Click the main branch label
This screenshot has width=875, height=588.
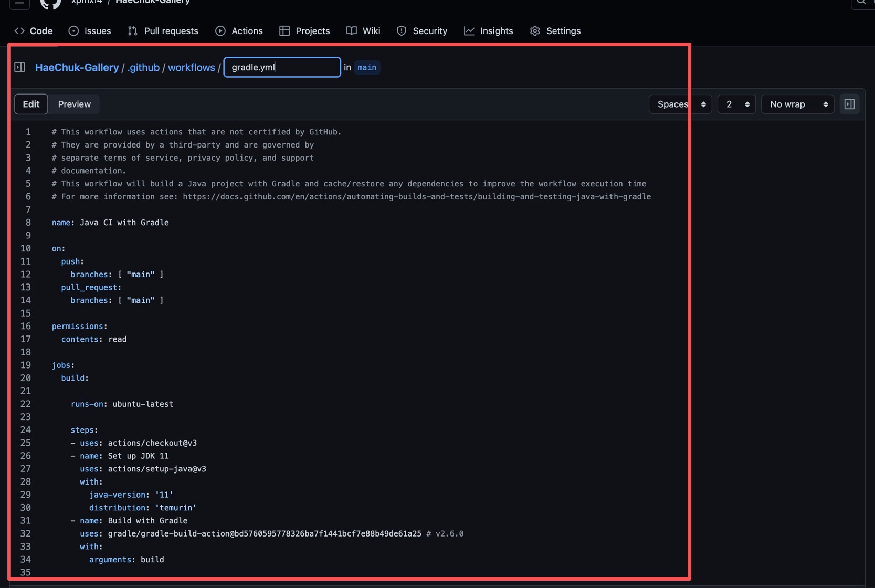pyautogui.click(x=367, y=67)
